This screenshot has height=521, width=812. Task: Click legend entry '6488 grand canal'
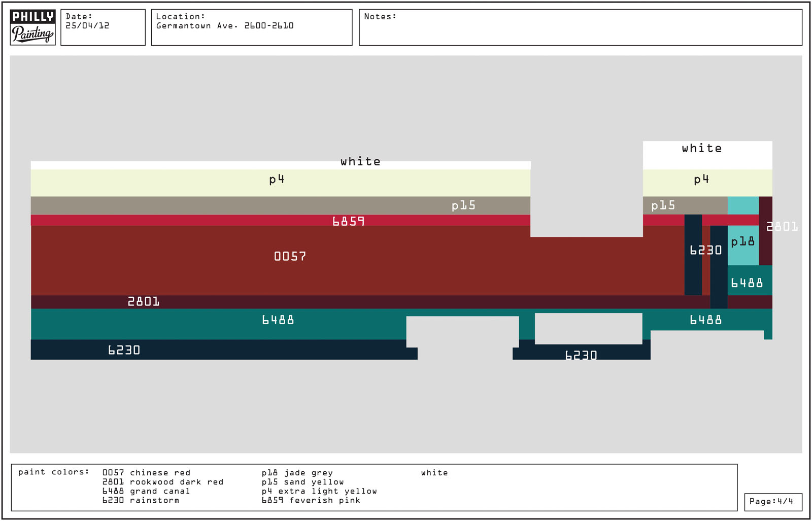pyautogui.click(x=146, y=491)
